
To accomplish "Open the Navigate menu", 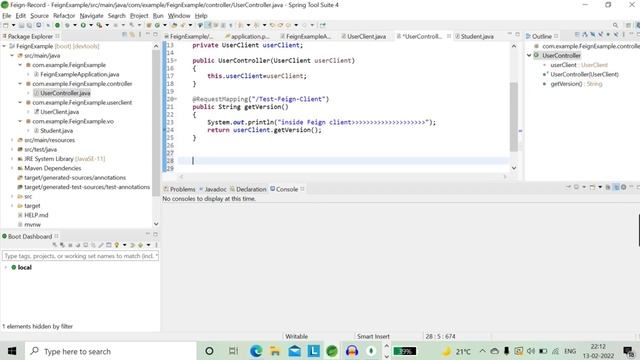I will tap(91, 16).
